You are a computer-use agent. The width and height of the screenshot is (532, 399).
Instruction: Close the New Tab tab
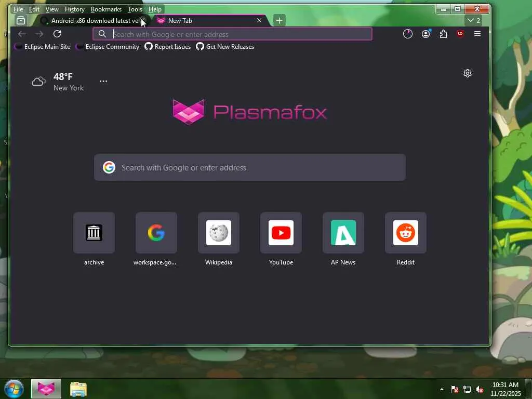(259, 21)
